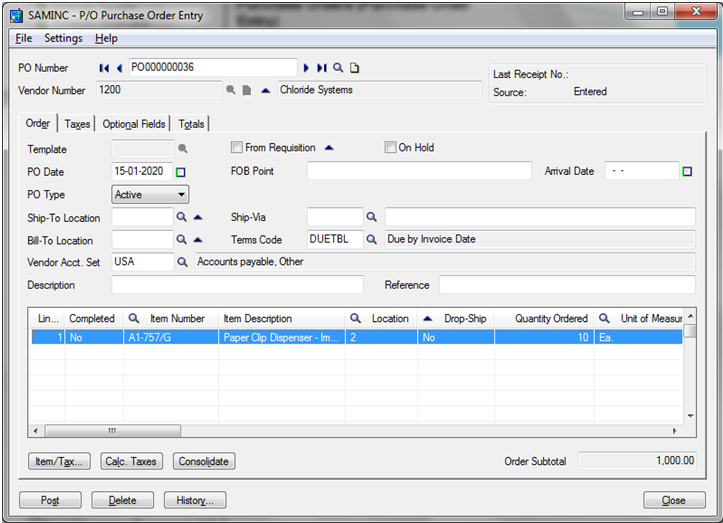Zoom vendor details arrow beside Chloride Systems
The width and height of the screenshot is (723, 523).
(x=265, y=90)
